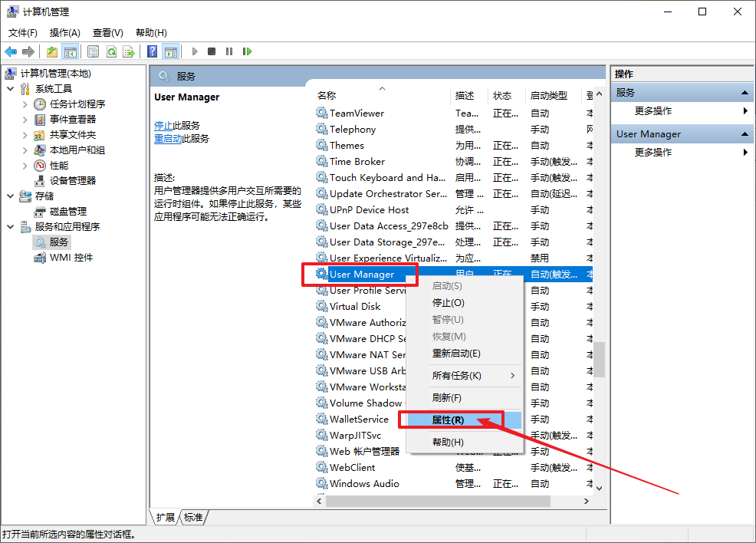Click the Up One Level folder icon
756x543 pixels.
51,51
